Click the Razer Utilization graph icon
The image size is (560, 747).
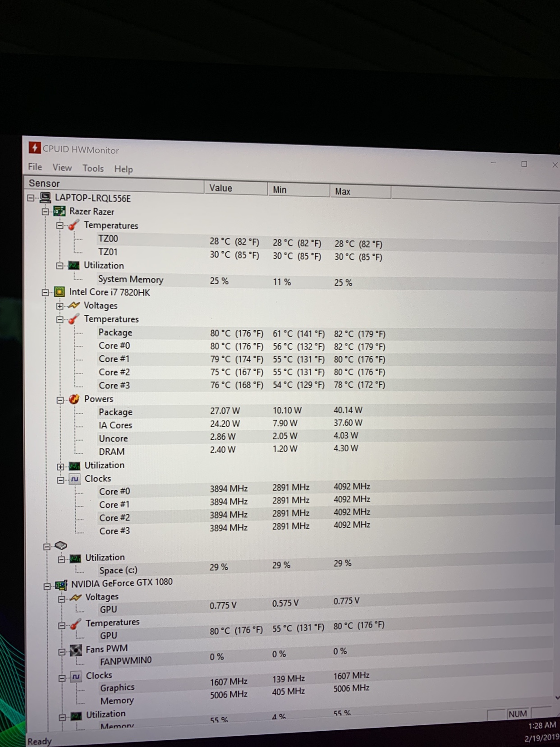click(73, 266)
